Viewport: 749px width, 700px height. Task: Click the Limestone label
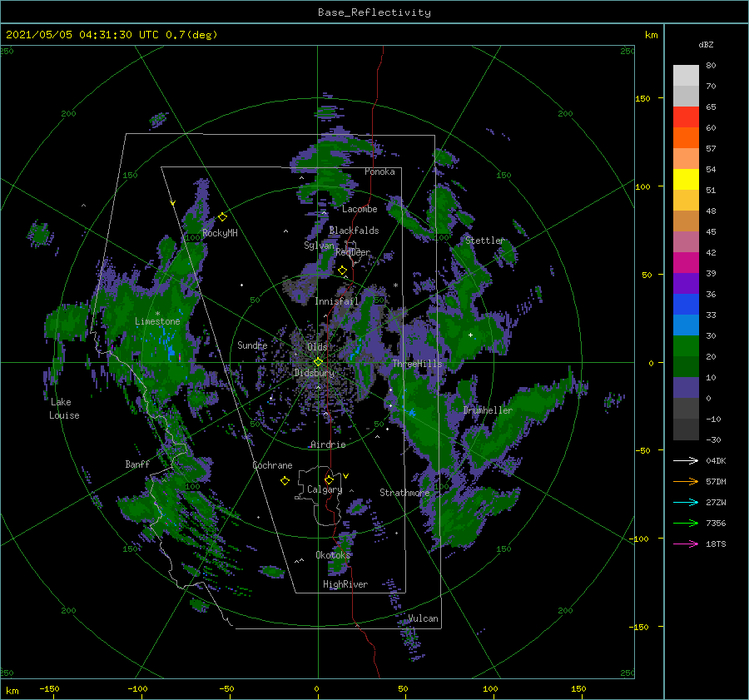(x=157, y=321)
